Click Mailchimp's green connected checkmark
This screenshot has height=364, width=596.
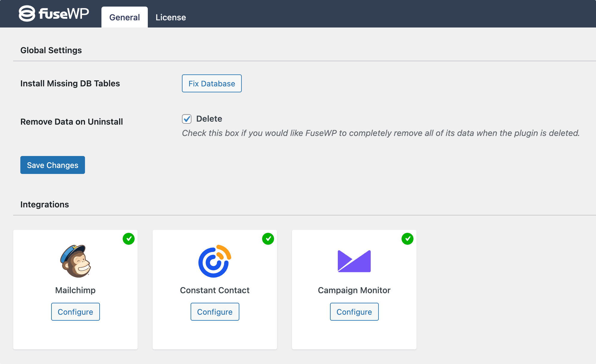click(x=129, y=239)
